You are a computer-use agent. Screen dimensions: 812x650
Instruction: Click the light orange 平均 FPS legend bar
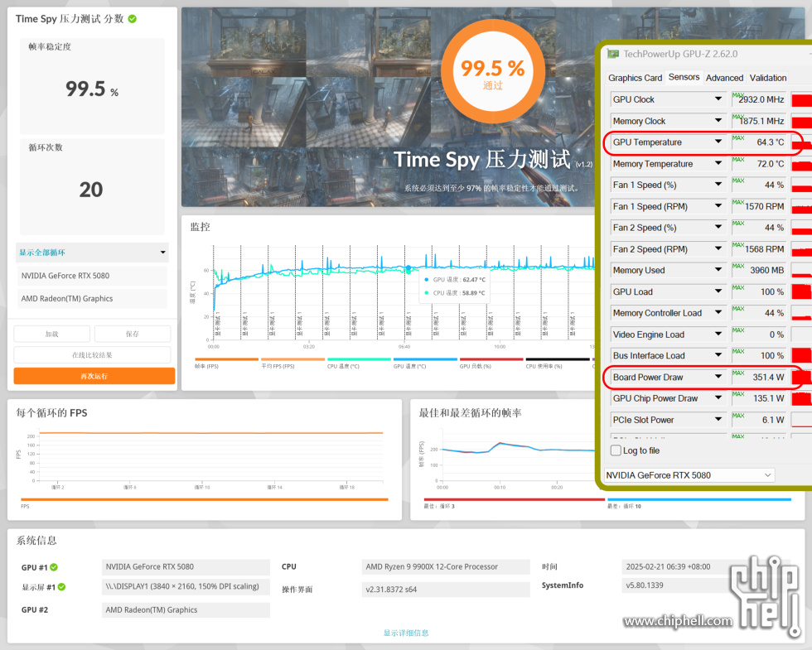tap(292, 359)
